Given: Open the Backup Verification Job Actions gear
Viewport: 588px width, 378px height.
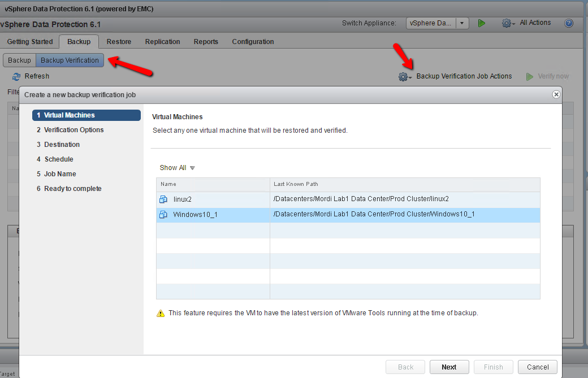Looking at the screenshot, I should pyautogui.click(x=404, y=77).
